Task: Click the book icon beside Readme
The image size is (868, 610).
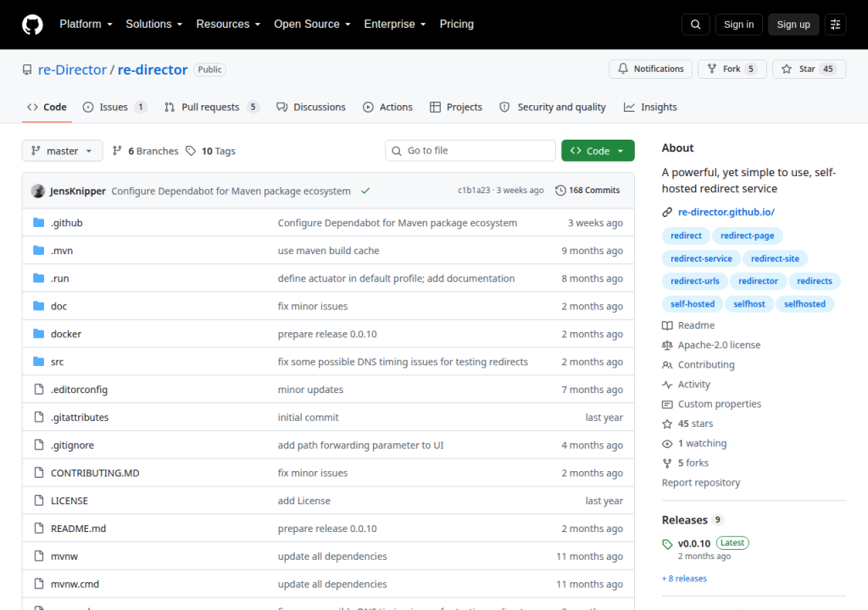Action: point(667,325)
